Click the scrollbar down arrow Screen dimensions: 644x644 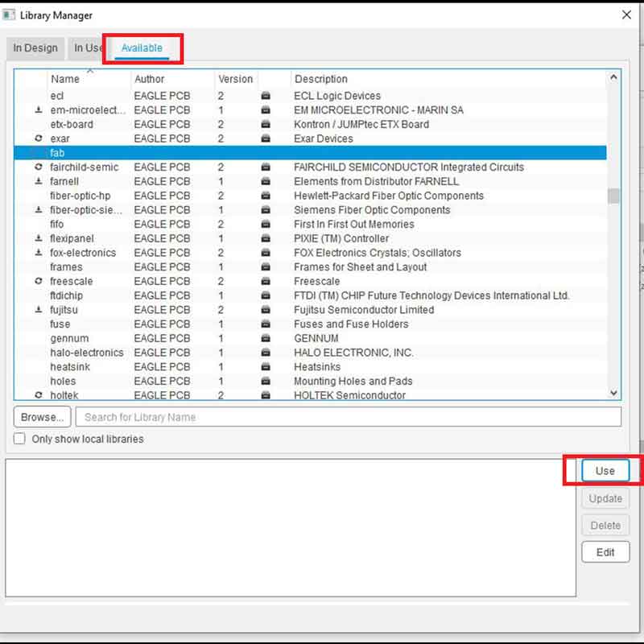point(613,393)
